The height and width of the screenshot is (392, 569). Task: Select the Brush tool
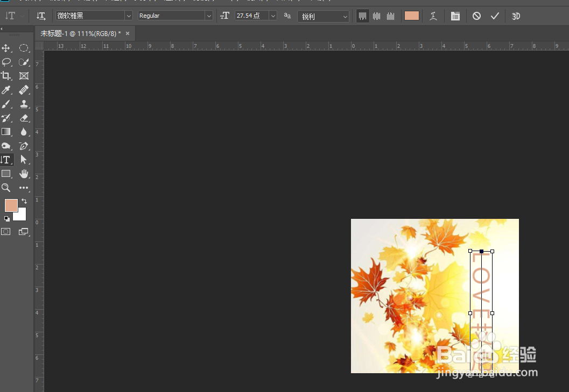[6, 104]
